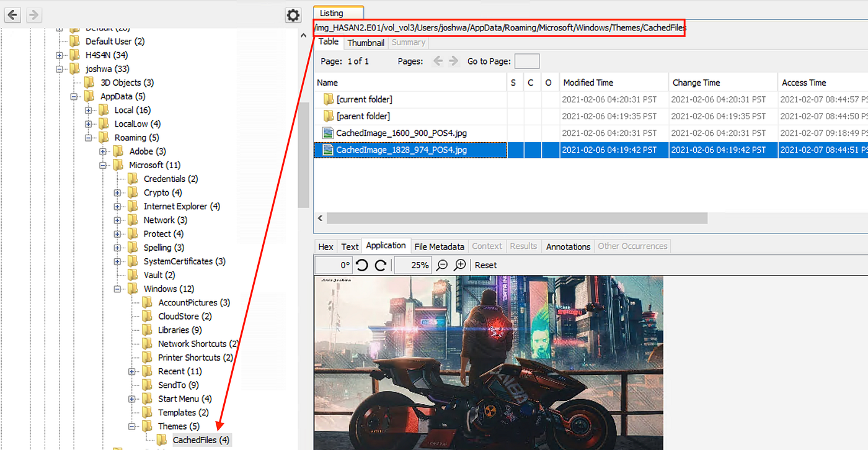868x450 pixels.
Task: Zoom out of the image preview
Action: pyautogui.click(x=442, y=265)
